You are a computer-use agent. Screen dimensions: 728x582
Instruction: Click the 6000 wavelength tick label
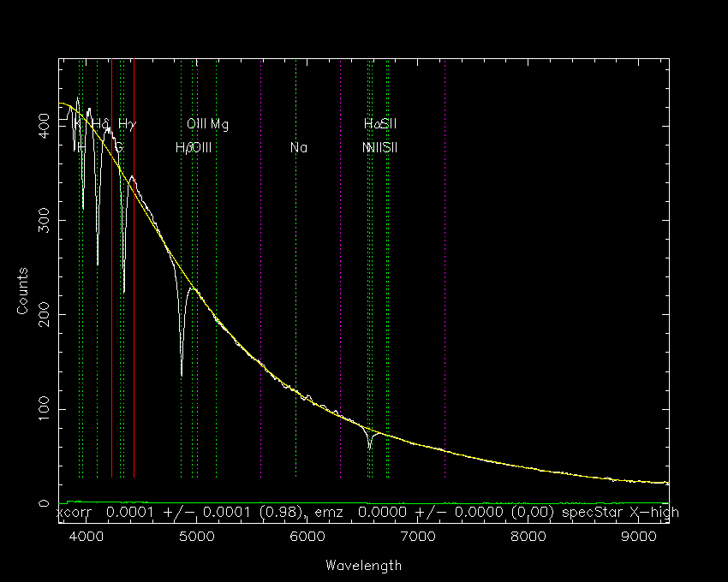[x=307, y=537]
